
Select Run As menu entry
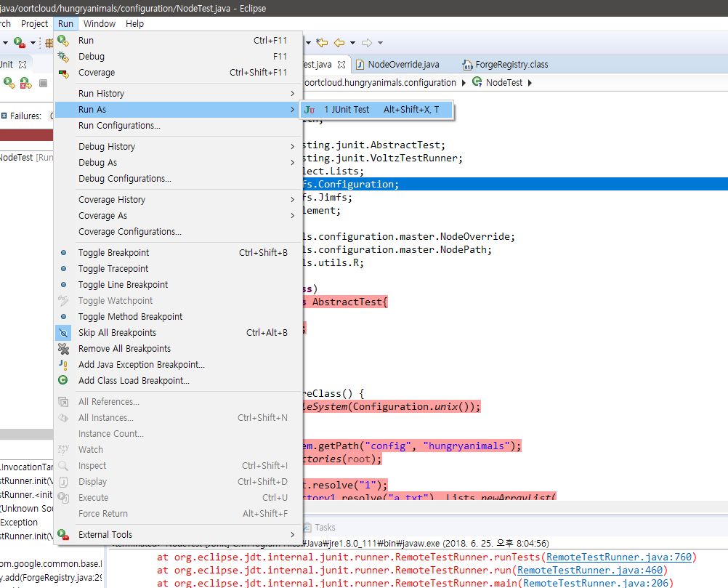(x=177, y=110)
